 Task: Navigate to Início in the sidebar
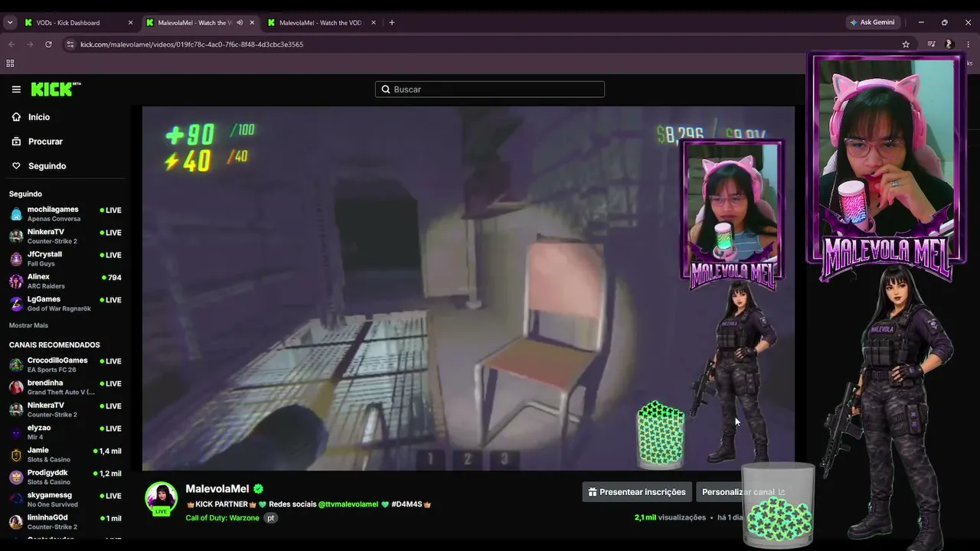point(39,117)
